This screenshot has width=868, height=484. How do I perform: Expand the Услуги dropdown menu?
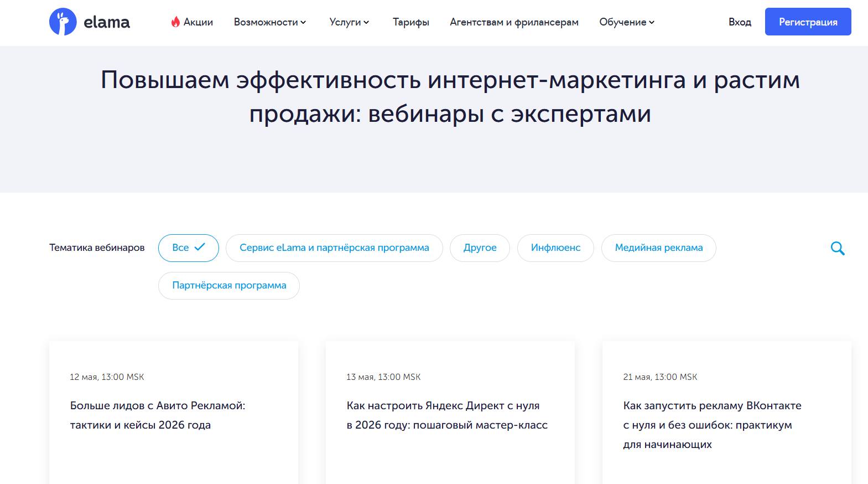349,22
